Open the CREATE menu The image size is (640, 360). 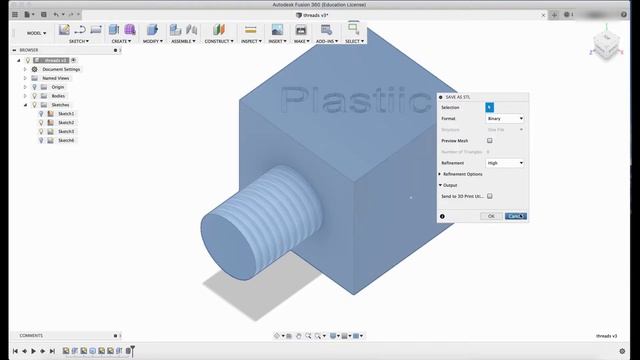(x=121, y=41)
